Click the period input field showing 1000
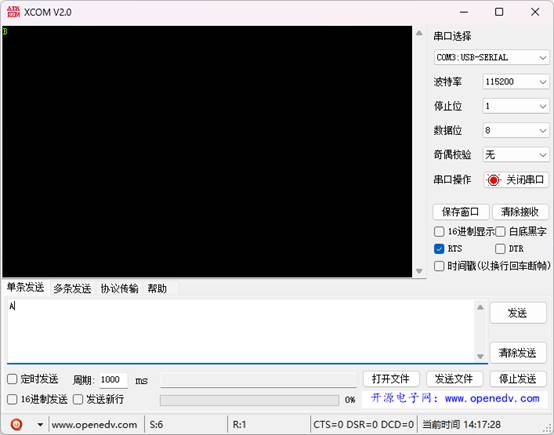The image size is (554, 435). click(113, 380)
